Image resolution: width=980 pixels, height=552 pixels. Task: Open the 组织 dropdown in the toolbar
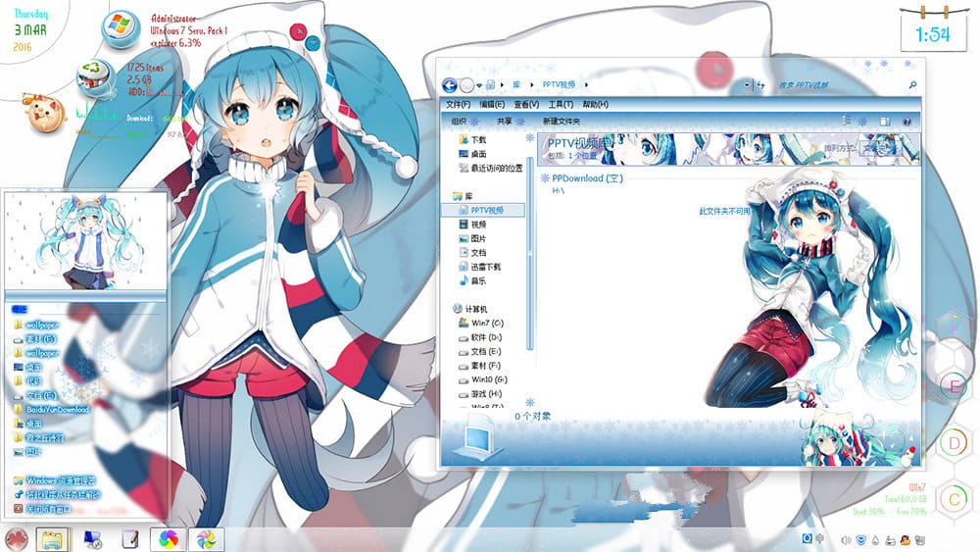[465, 122]
